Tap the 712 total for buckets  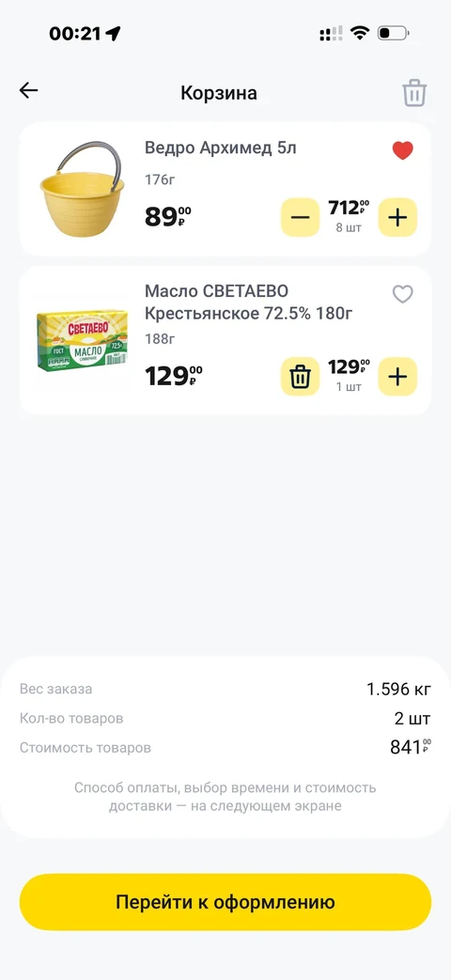pos(349,209)
